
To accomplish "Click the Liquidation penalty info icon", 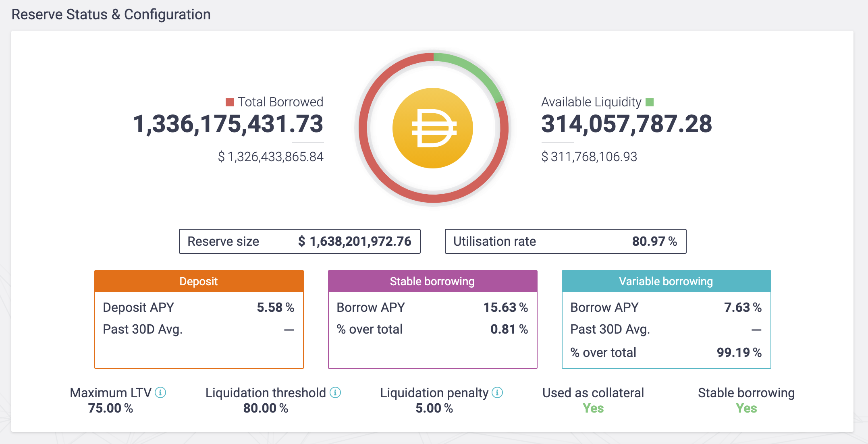I will tap(497, 392).
